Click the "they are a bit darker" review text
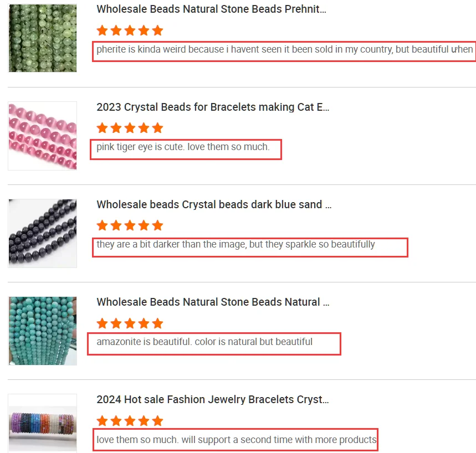 click(236, 244)
